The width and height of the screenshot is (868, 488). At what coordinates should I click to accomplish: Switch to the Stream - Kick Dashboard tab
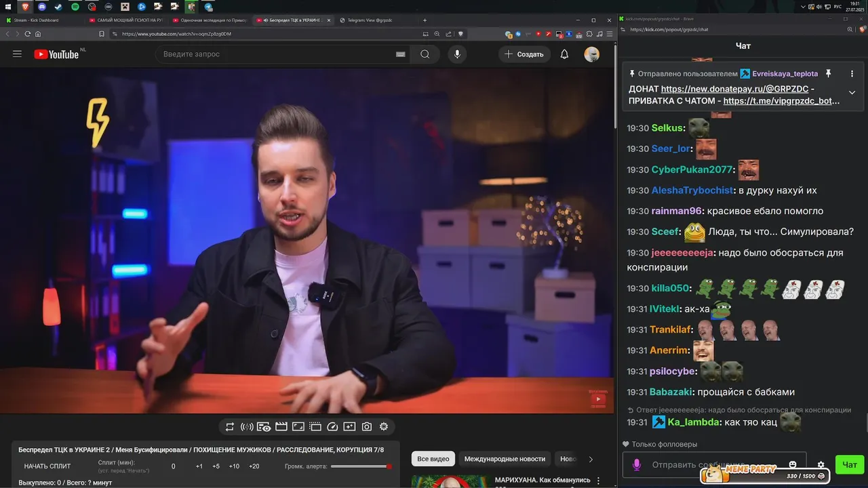(x=41, y=20)
